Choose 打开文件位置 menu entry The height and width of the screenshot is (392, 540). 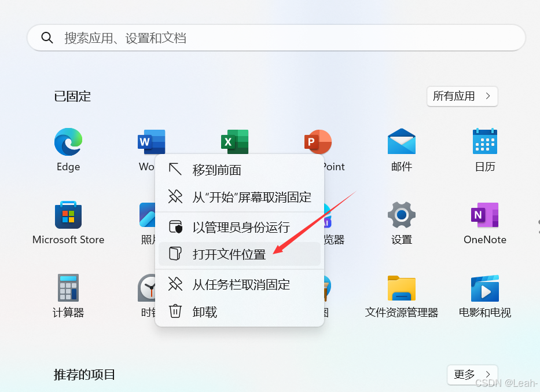240,254
